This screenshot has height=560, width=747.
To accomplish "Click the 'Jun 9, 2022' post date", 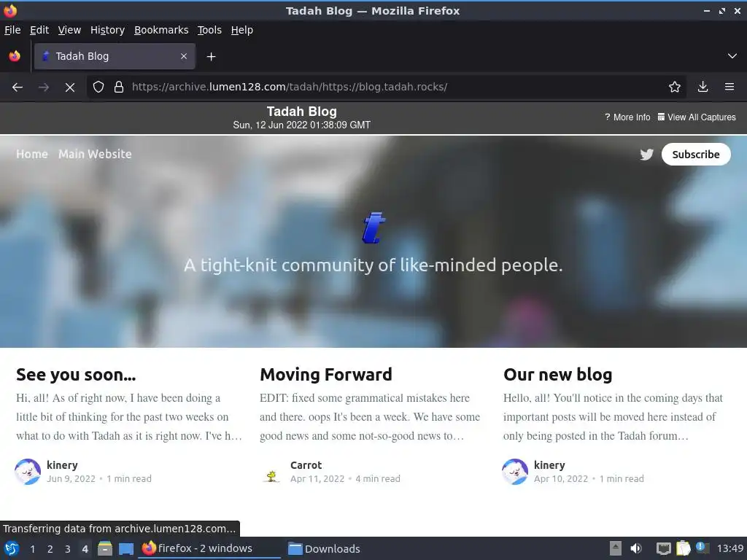I will [71, 478].
